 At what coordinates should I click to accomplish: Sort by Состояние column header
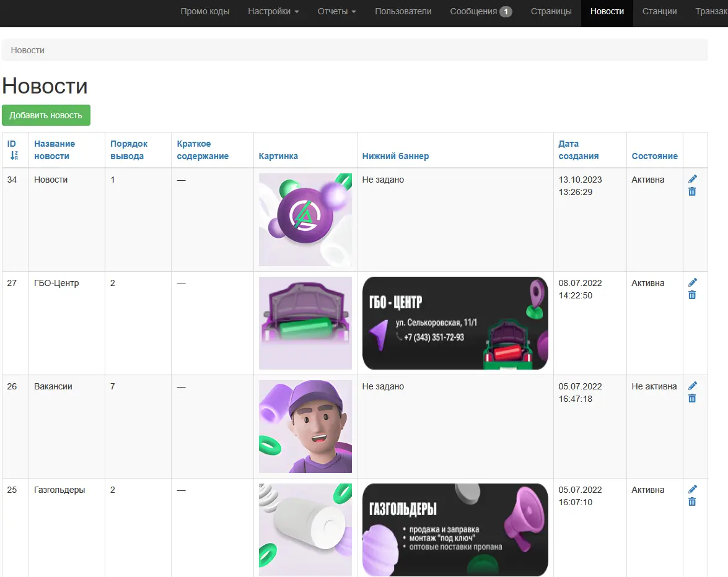pyautogui.click(x=655, y=156)
